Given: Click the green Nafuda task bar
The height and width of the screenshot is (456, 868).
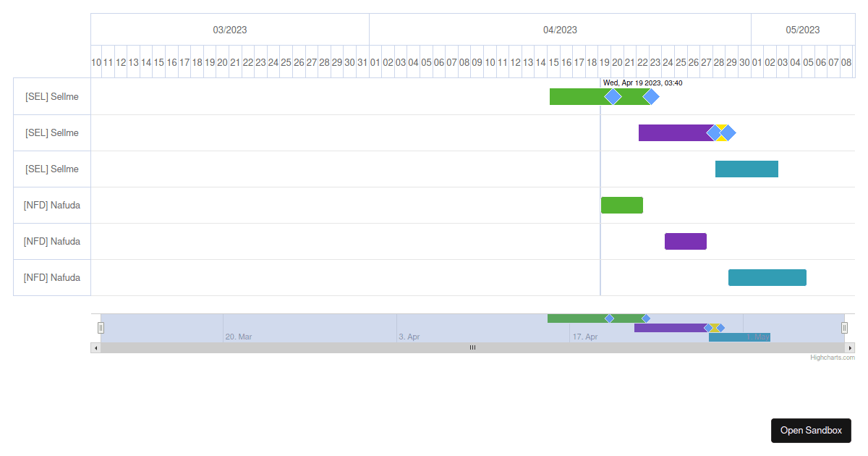Looking at the screenshot, I should click(x=621, y=205).
